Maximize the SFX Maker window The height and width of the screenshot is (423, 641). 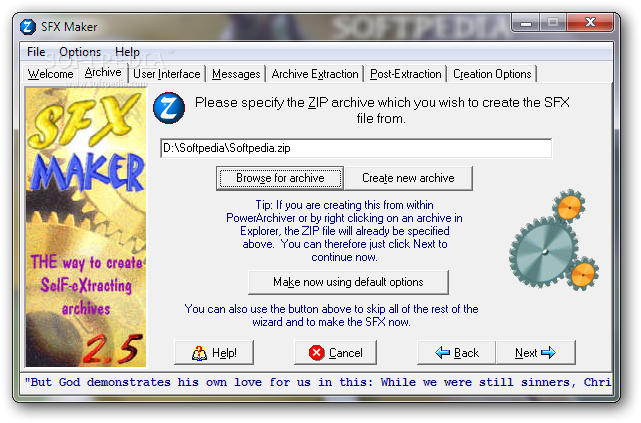pos(553,23)
